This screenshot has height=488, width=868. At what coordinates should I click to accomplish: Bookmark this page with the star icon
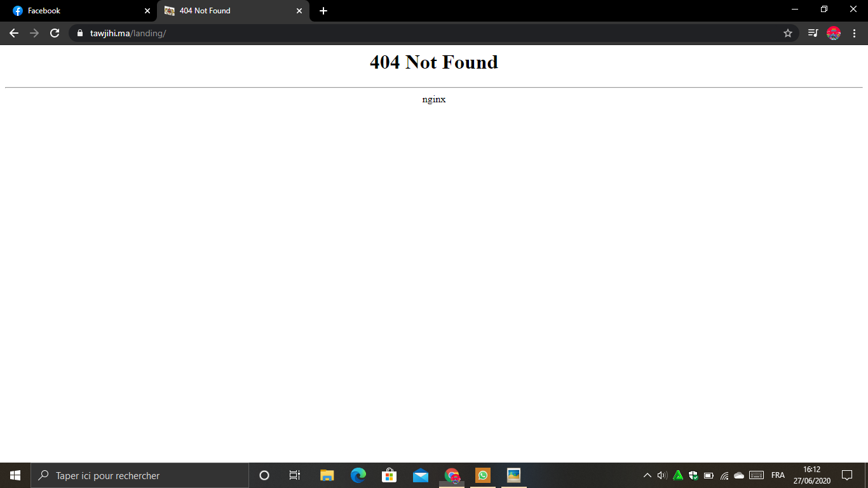click(788, 33)
